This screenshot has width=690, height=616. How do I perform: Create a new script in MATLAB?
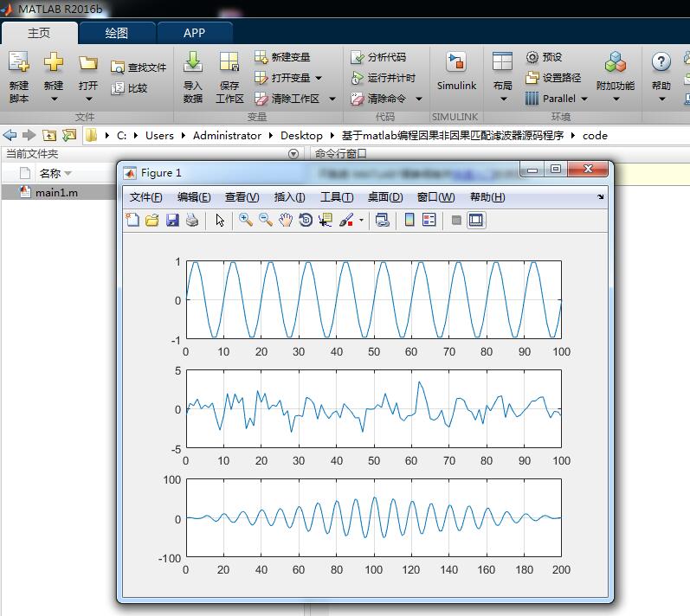(19, 76)
